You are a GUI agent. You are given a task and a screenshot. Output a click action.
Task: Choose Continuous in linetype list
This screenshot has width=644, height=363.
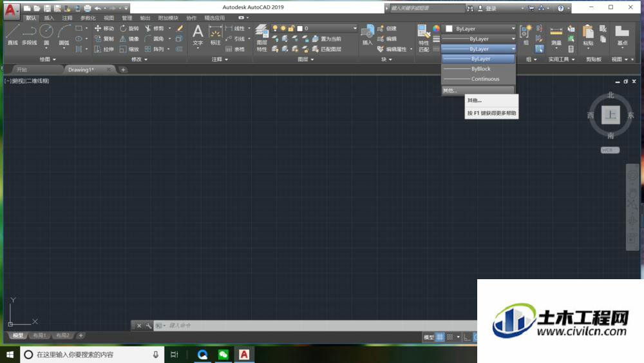click(478, 79)
